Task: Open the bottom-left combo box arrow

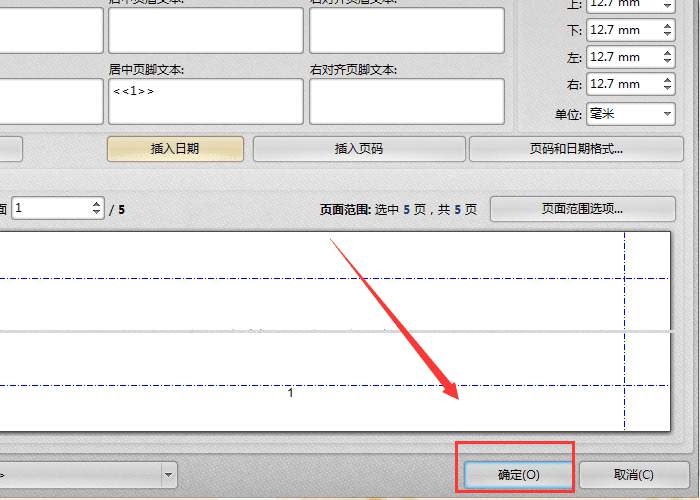Action: click(x=168, y=475)
